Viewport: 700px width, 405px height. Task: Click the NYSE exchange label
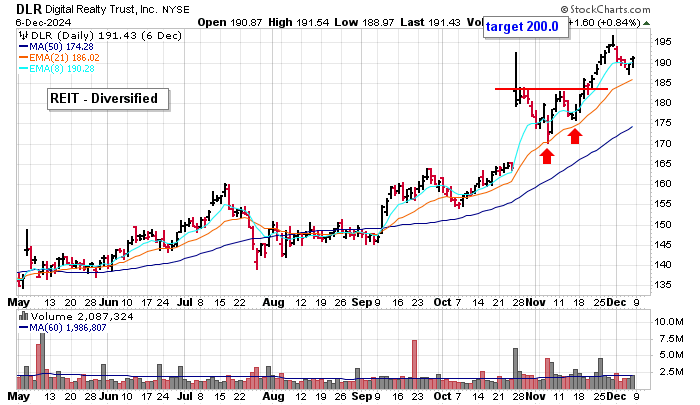click(x=175, y=9)
